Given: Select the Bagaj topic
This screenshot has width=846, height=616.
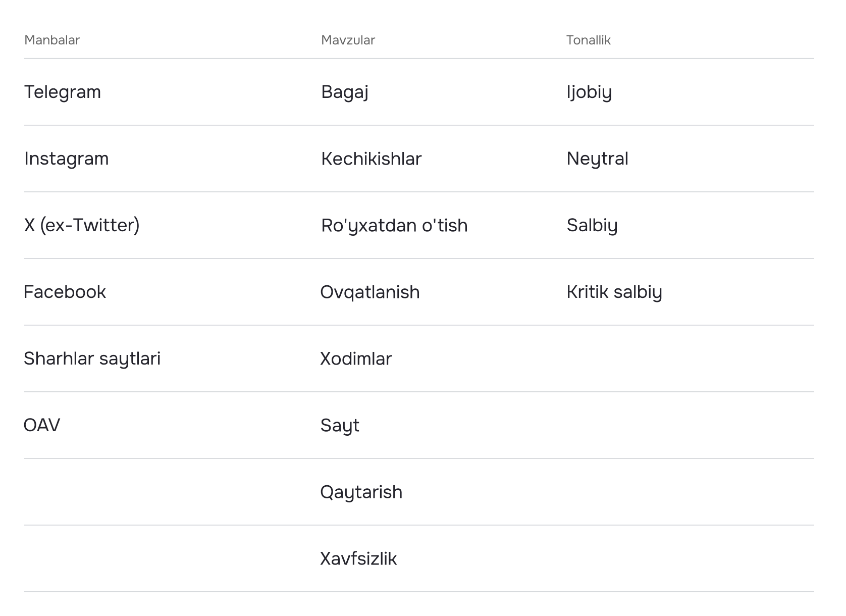Looking at the screenshot, I should 345,92.
